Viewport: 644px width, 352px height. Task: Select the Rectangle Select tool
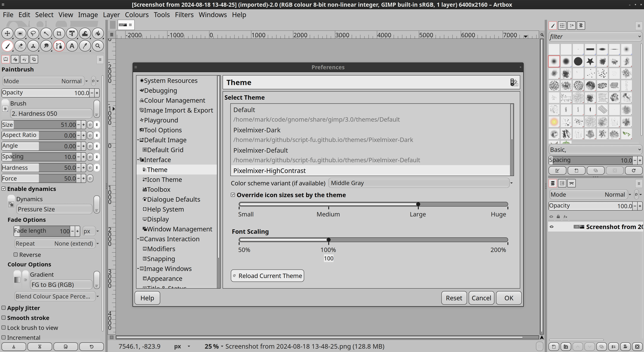pyautogui.click(x=20, y=33)
